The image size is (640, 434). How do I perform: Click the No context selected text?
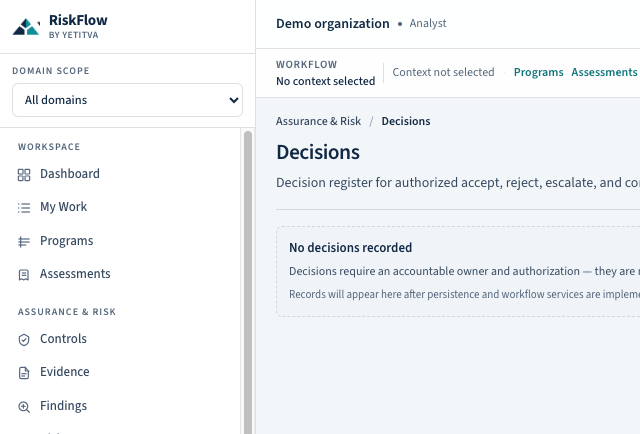click(326, 81)
